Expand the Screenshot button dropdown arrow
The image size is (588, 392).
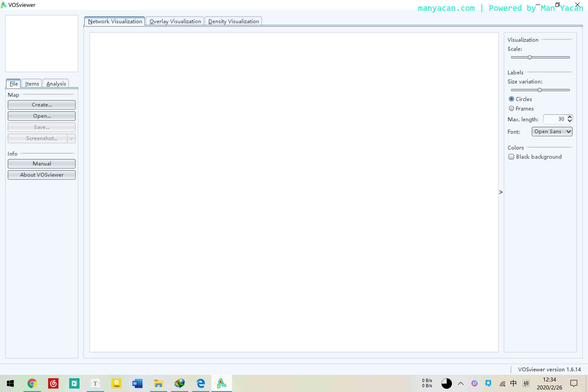click(71, 138)
